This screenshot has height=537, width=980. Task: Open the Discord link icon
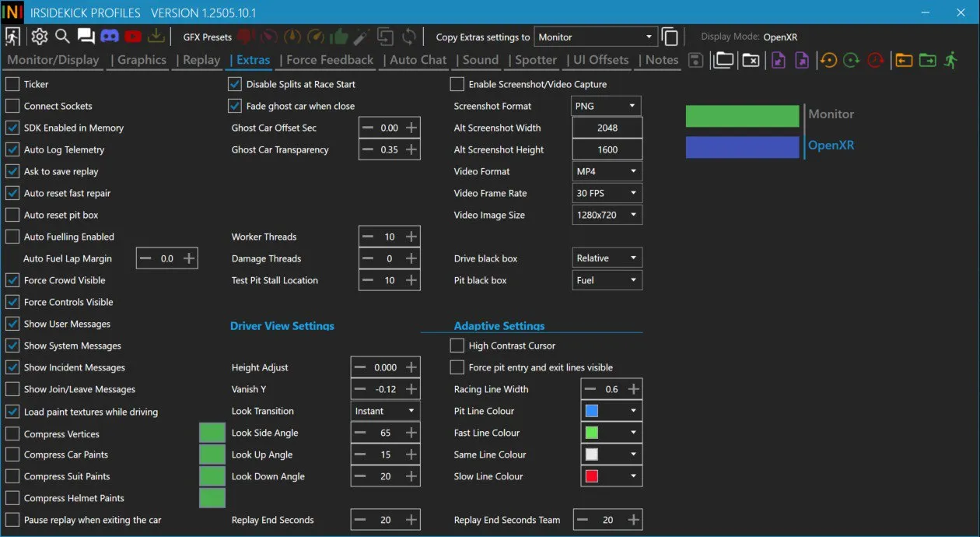pos(110,37)
